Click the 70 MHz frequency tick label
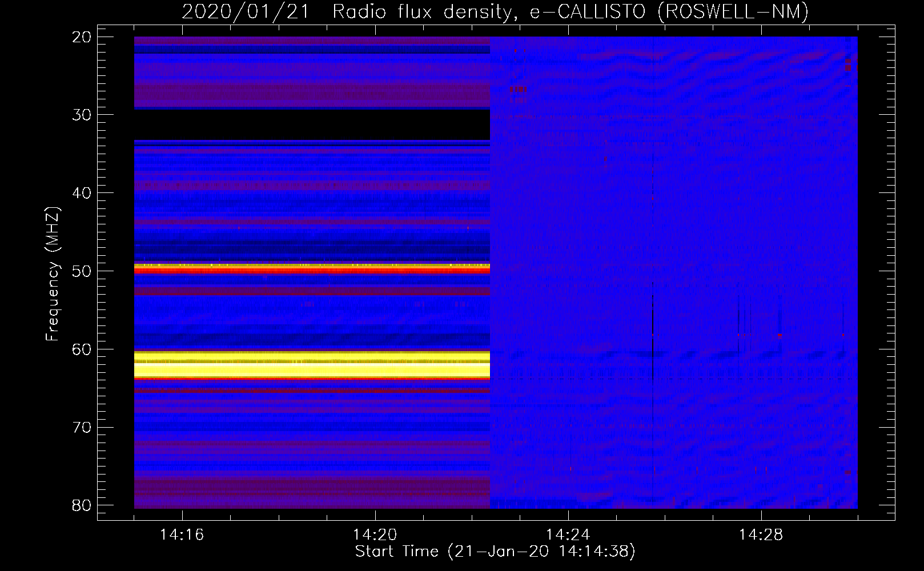Image resolution: width=924 pixels, height=571 pixels. coord(82,428)
